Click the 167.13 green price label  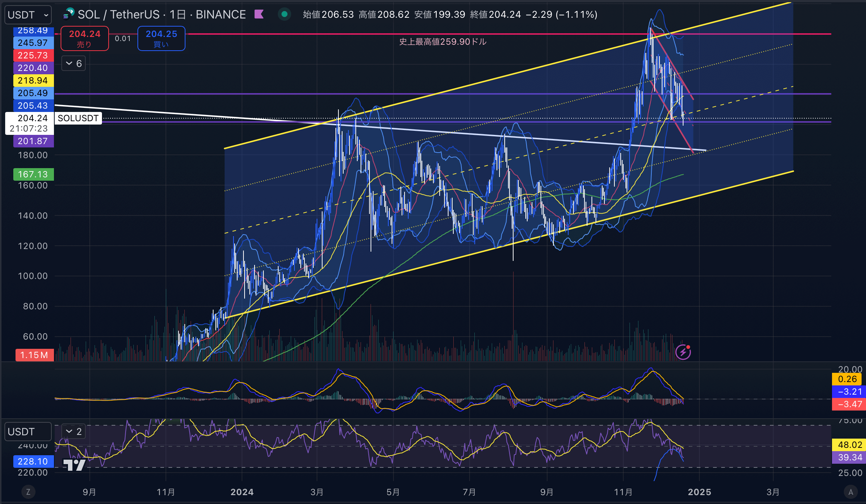point(33,174)
